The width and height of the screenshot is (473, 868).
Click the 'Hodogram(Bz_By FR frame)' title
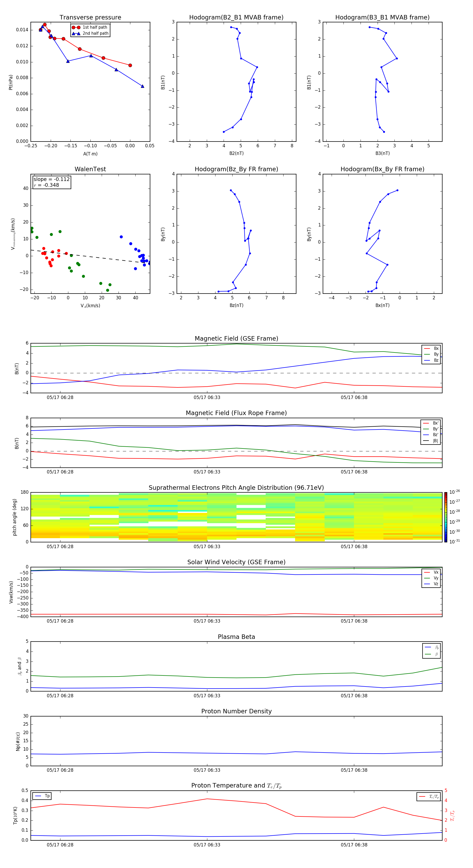[x=236, y=169]
